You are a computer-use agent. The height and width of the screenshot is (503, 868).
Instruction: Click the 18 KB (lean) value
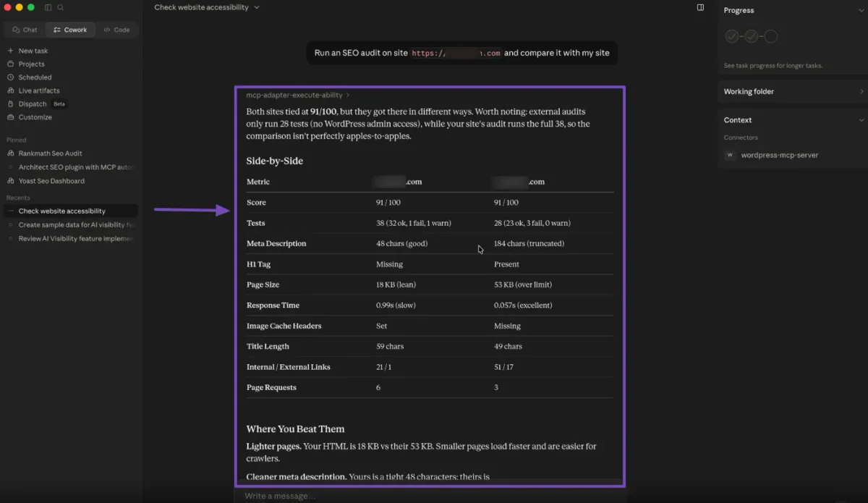click(x=396, y=284)
